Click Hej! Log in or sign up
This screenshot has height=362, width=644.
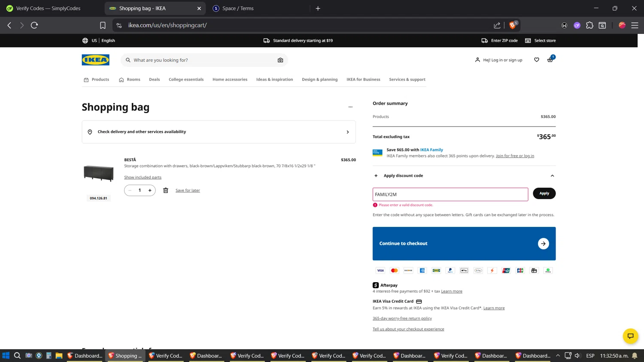[498, 60]
